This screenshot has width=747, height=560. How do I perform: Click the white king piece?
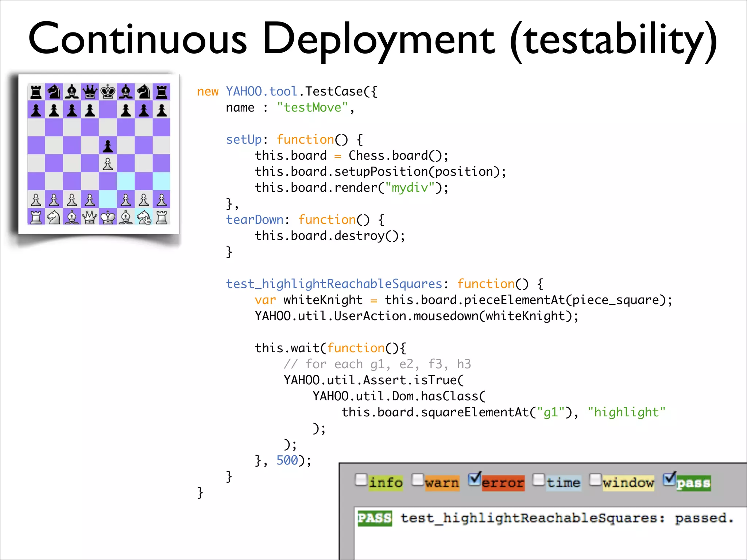[x=108, y=217]
